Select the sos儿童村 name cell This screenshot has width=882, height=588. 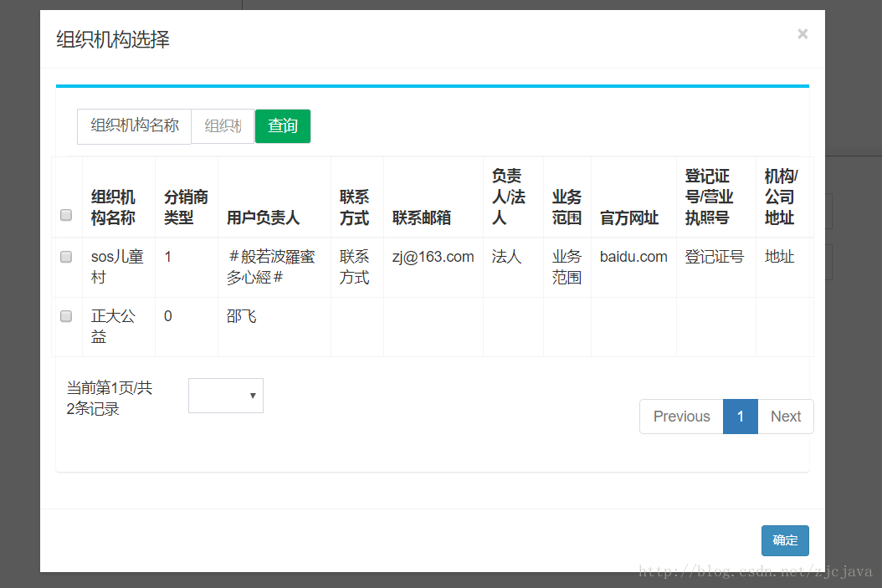click(119, 267)
